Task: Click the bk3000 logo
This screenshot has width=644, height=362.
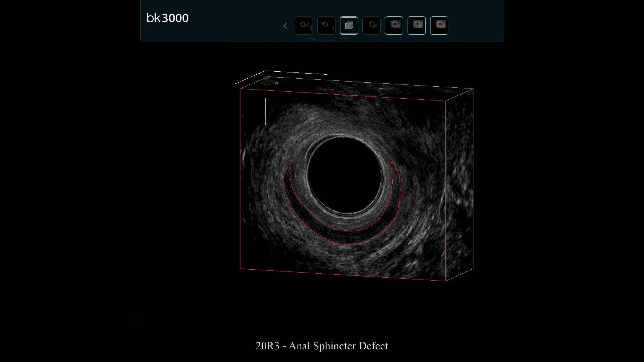Action: [167, 18]
